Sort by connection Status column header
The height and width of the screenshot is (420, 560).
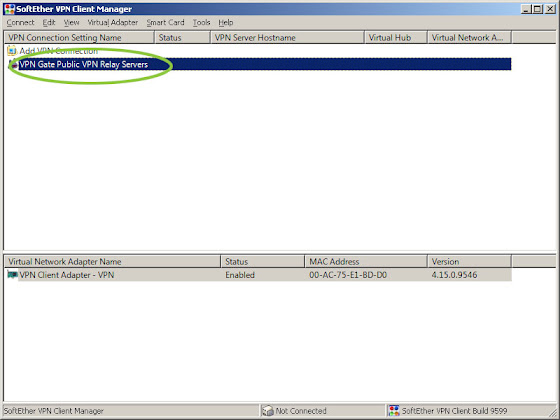click(x=182, y=38)
